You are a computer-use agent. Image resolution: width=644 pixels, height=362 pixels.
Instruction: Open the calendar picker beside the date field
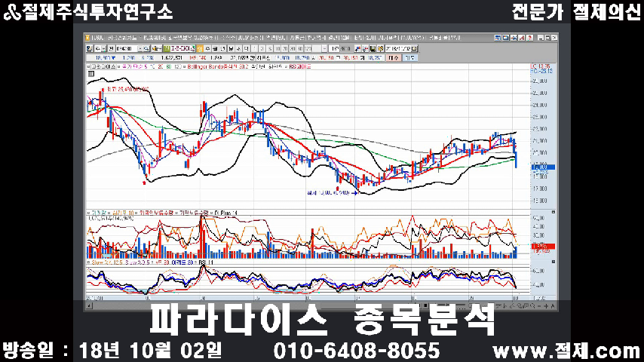[x=415, y=48]
